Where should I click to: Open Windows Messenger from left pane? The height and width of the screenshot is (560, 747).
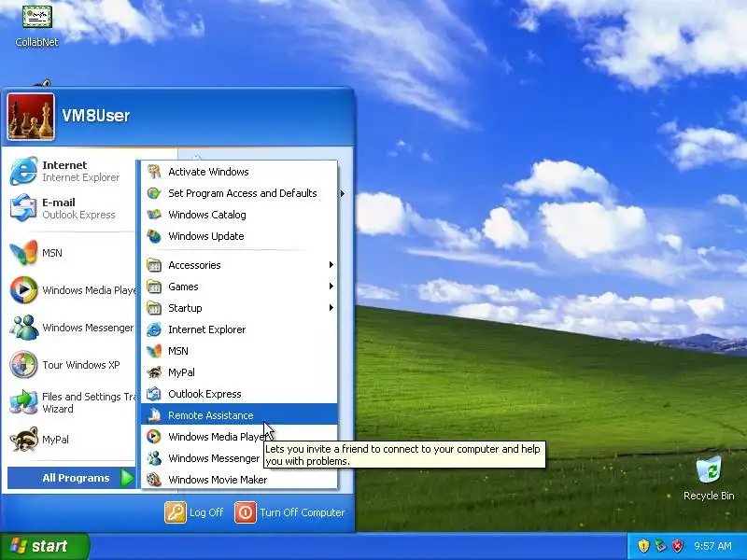(x=73, y=328)
